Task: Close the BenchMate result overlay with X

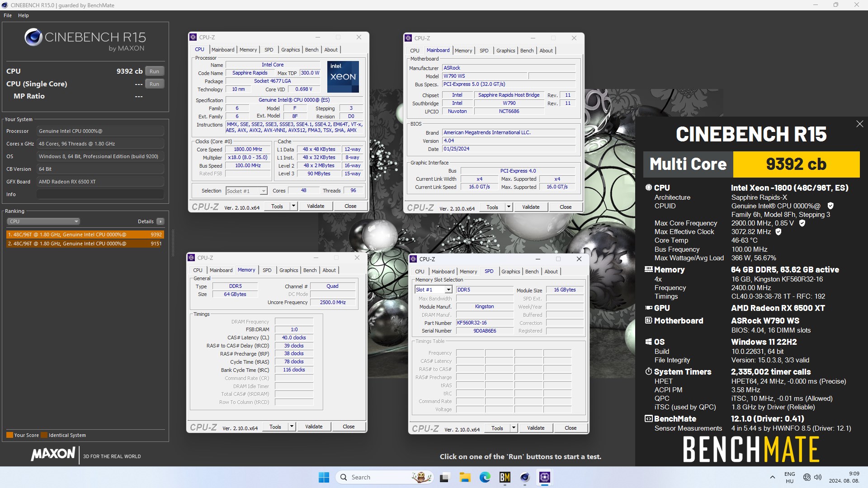Action: tap(859, 124)
